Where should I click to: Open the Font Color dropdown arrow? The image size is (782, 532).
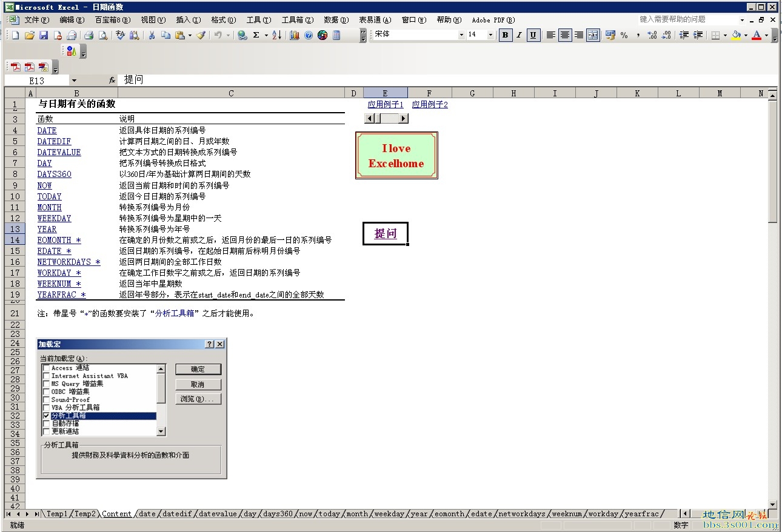pyautogui.click(x=766, y=35)
